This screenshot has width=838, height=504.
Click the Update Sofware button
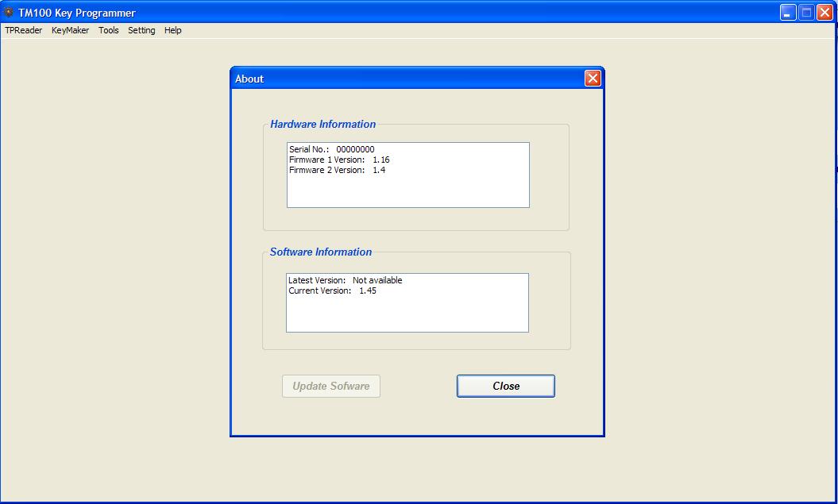pyautogui.click(x=330, y=386)
